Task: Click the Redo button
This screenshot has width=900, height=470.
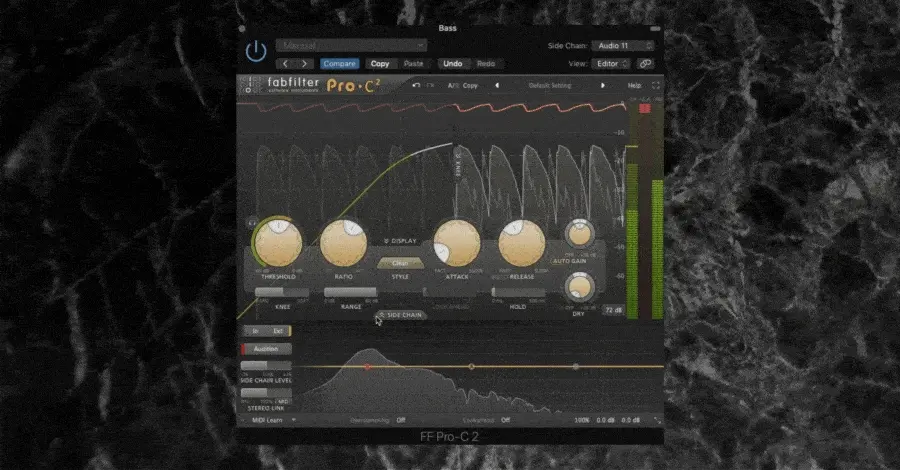Action: (x=486, y=64)
